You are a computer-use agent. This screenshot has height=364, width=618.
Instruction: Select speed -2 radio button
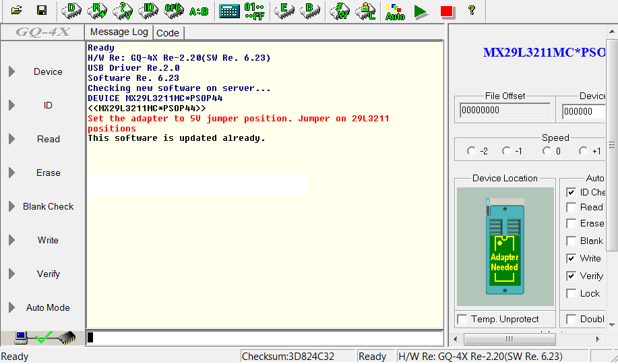(x=471, y=151)
